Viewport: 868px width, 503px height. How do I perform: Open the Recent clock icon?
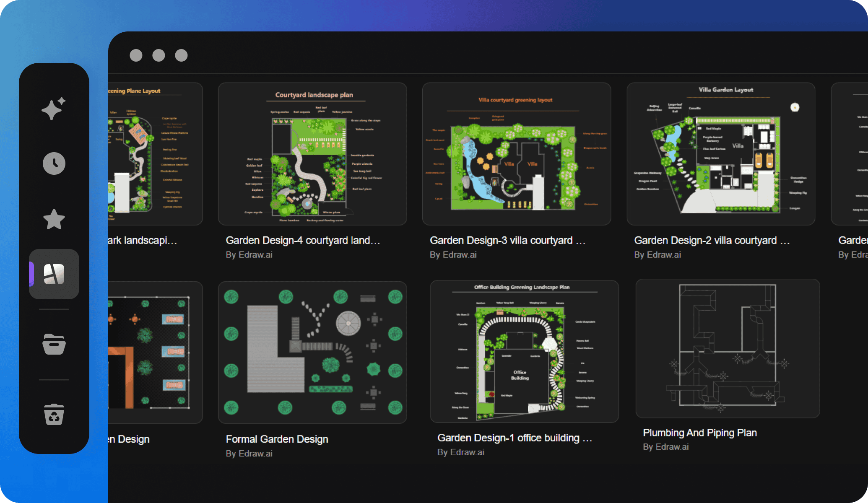point(54,163)
